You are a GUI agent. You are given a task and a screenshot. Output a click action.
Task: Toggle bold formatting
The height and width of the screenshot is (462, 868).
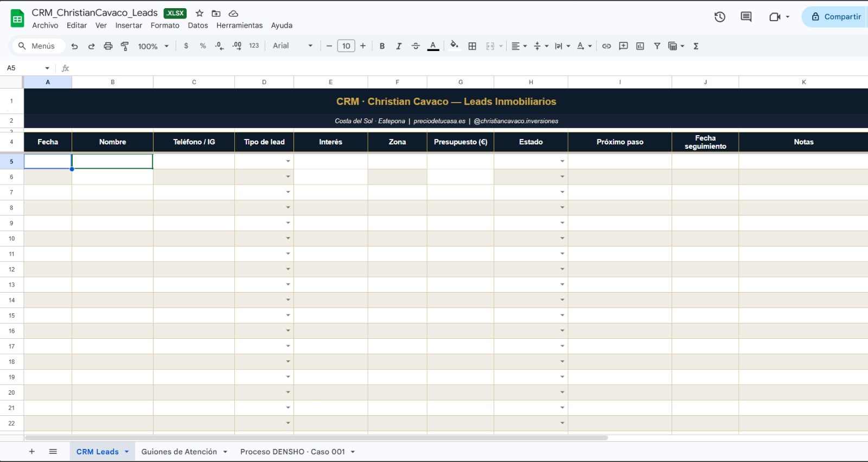[x=382, y=46]
